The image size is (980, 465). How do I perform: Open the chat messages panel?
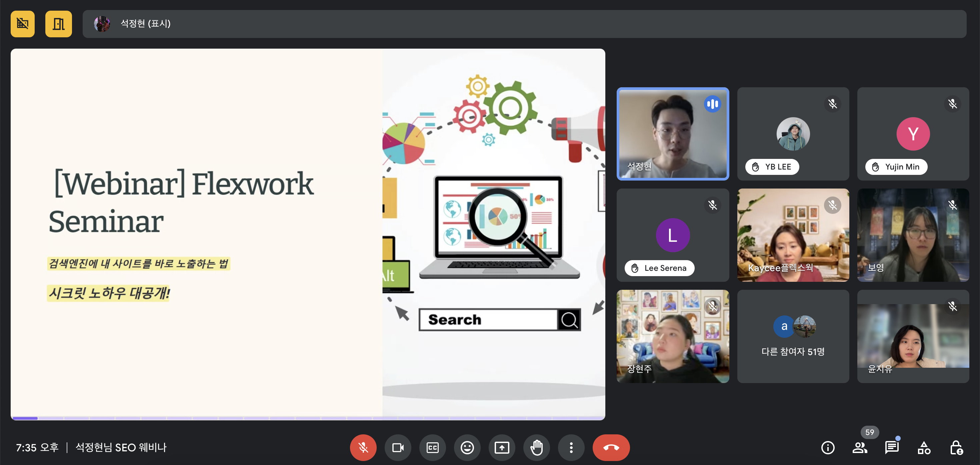tap(891, 447)
